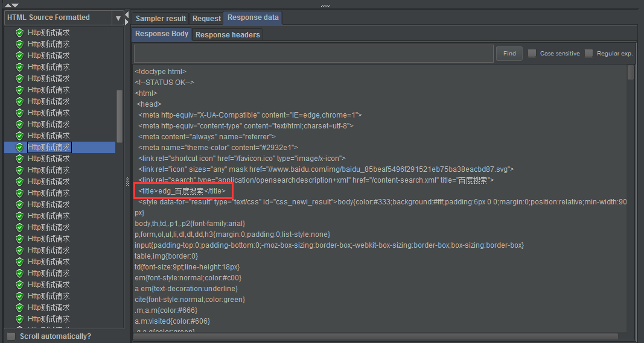Enable the Scroll automatically? checkbox
The height and width of the screenshot is (343, 644).
click(11, 336)
